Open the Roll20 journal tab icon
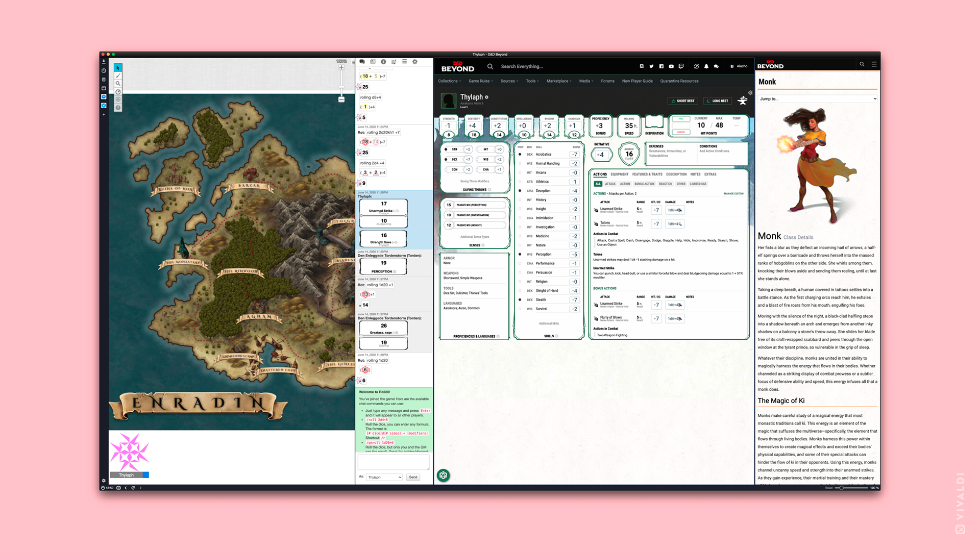 [373, 62]
